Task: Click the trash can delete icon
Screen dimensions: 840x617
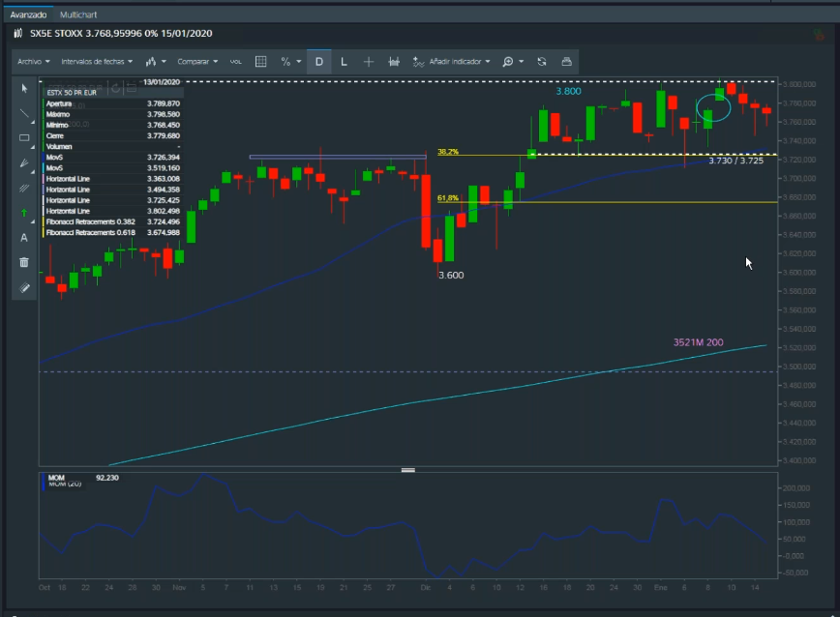Action: click(24, 262)
